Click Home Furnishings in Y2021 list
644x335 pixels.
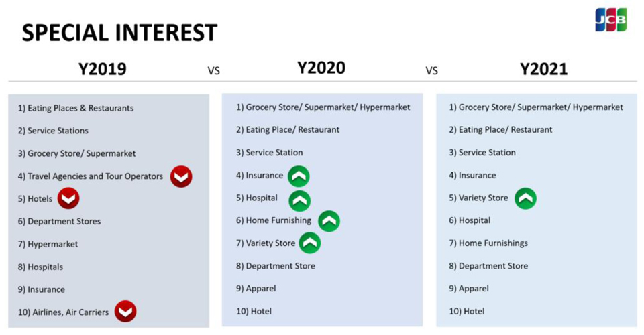[x=488, y=243]
